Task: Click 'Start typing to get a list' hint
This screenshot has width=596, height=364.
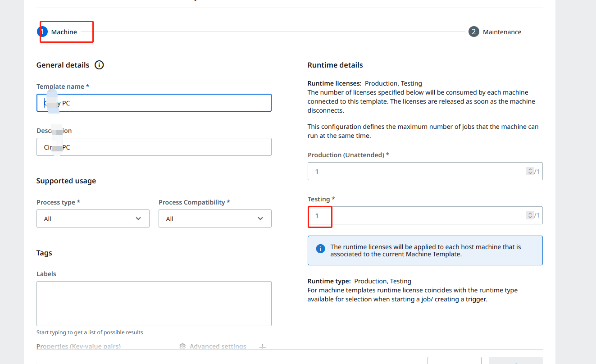Action: pos(90,332)
